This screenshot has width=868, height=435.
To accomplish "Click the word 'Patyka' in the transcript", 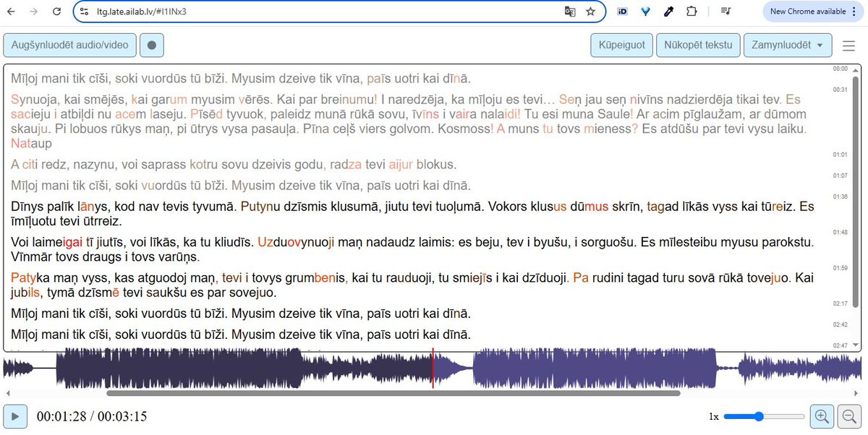I will tap(30, 277).
